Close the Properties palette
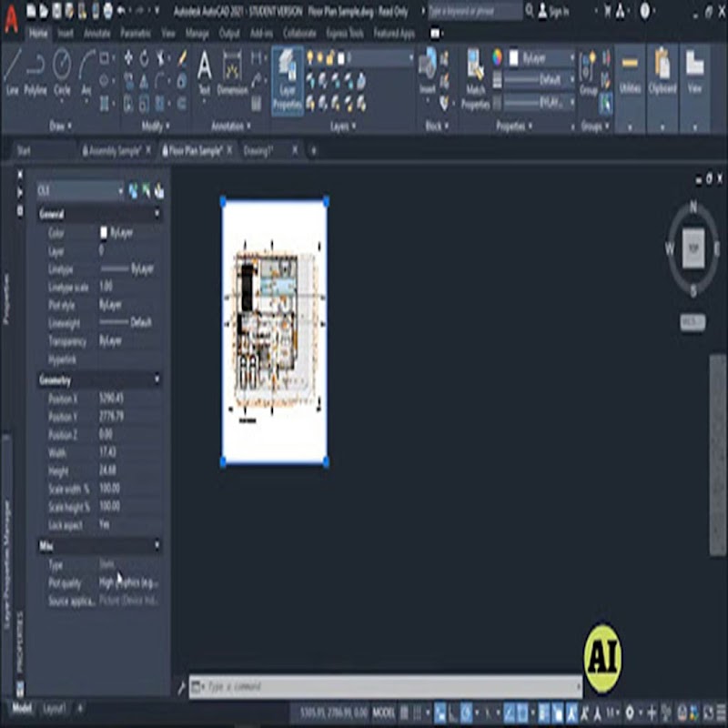The height and width of the screenshot is (728, 728). tap(20, 175)
